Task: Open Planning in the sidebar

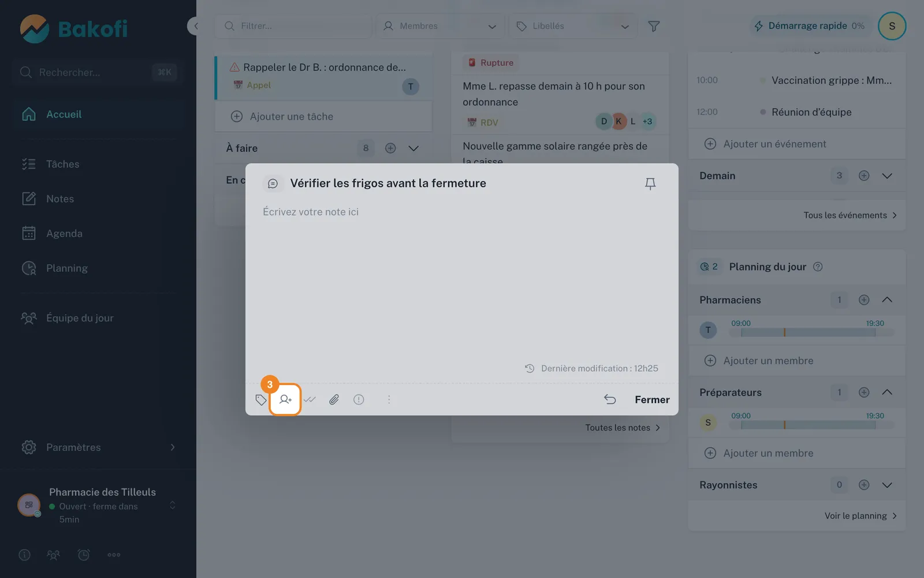Action: click(x=98, y=268)
